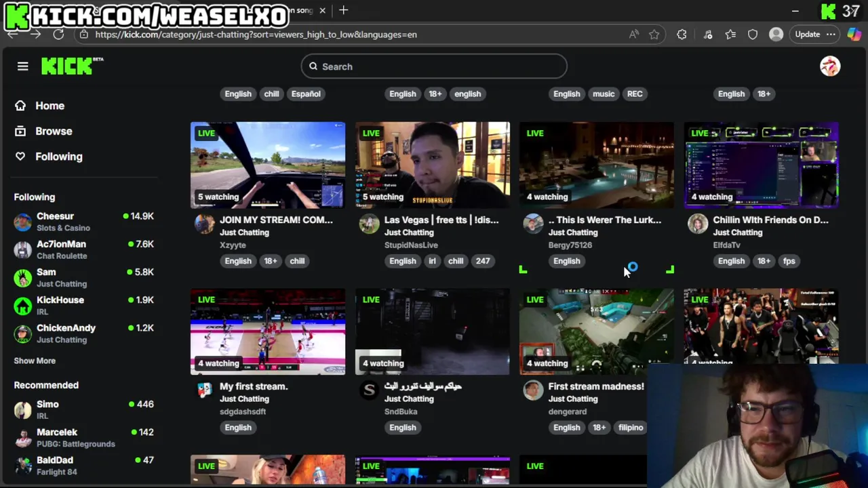Open the night pool stream thumbnail by Bergy75126
The width and height of the screenshot is (868, 488).
[x=597, y=165]
